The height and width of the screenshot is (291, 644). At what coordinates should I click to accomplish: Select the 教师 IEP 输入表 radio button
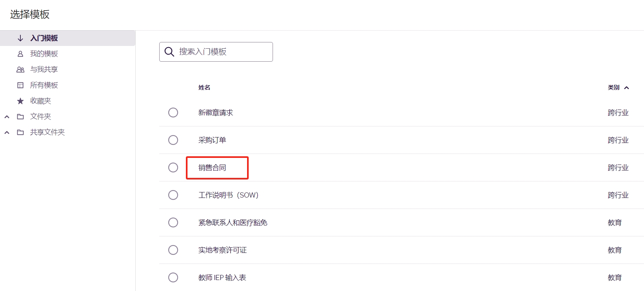tap(173, 278)
